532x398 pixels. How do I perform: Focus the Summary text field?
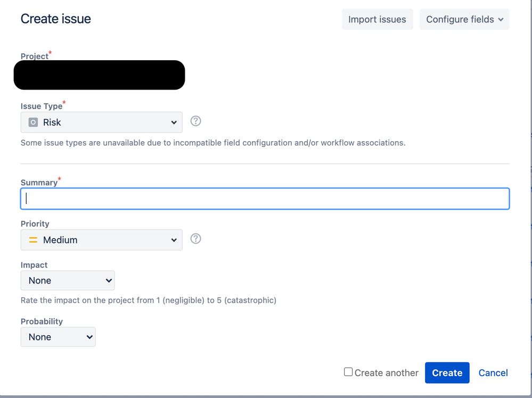(265, 199)
